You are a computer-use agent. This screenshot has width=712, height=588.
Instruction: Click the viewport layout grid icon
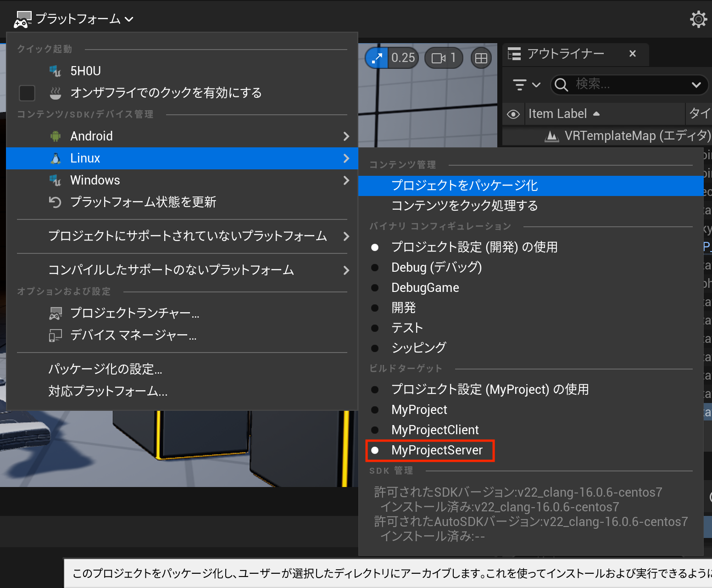481,58
